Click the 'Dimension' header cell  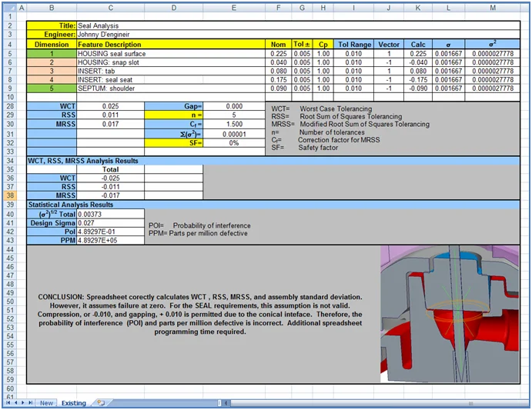coord(52,45)
